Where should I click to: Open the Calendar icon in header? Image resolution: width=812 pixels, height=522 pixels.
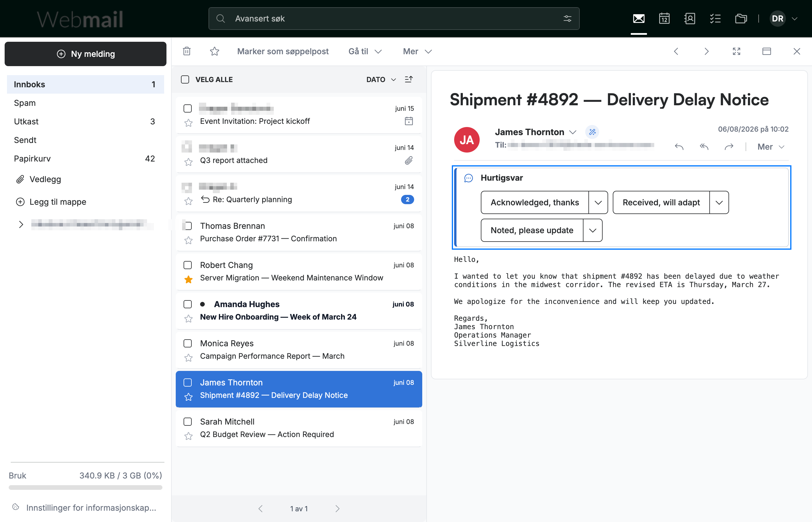[664, 19]
